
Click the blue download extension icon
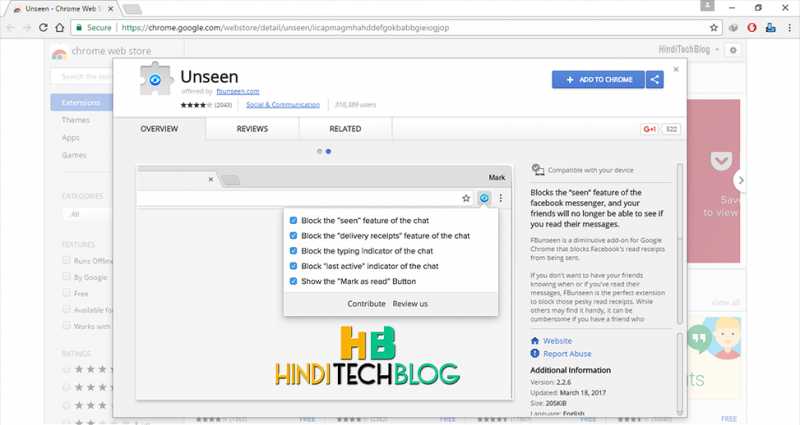pos(770,28)
